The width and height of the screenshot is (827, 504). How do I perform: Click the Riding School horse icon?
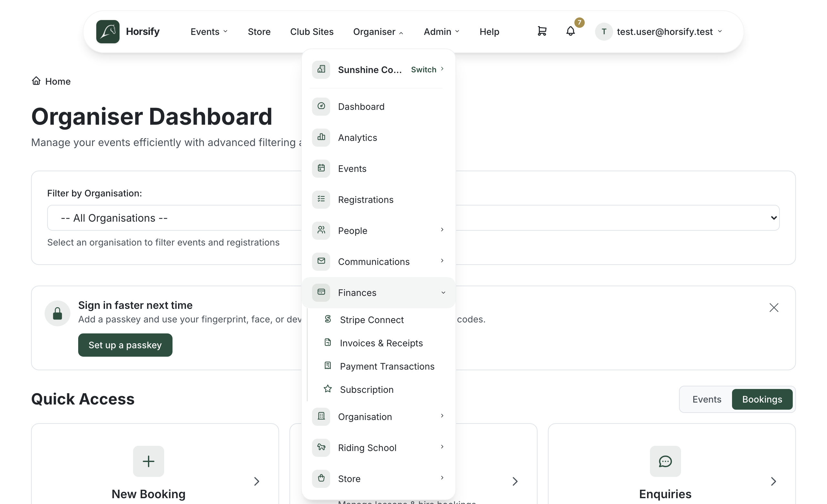point(321,447)
